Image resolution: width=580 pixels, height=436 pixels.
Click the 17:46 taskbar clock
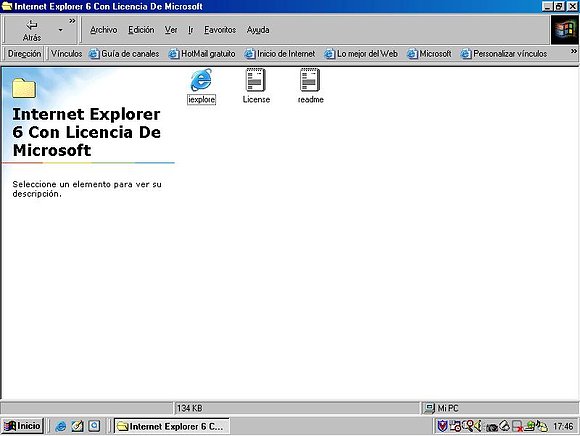[563, 426]
